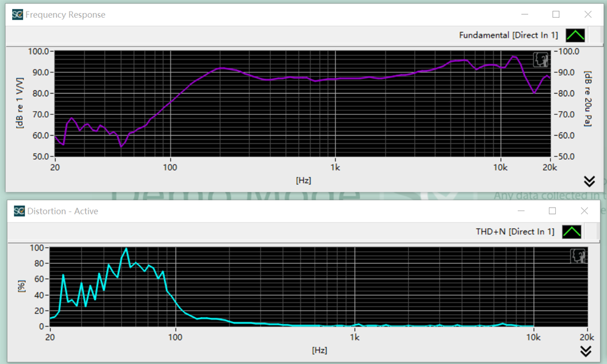Click the [Hz] label under Frequency Response graph
The image size is (607, 364).
click(x=304, y=181)
